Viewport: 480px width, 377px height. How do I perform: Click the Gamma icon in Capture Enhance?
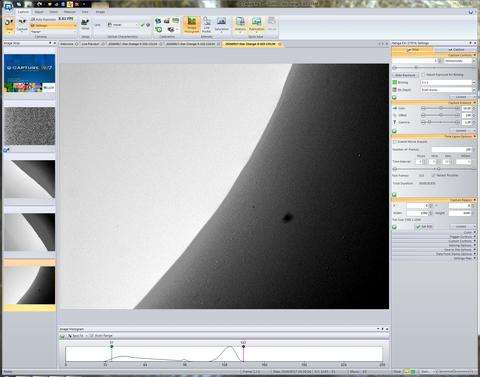click(x=395, y=122)
